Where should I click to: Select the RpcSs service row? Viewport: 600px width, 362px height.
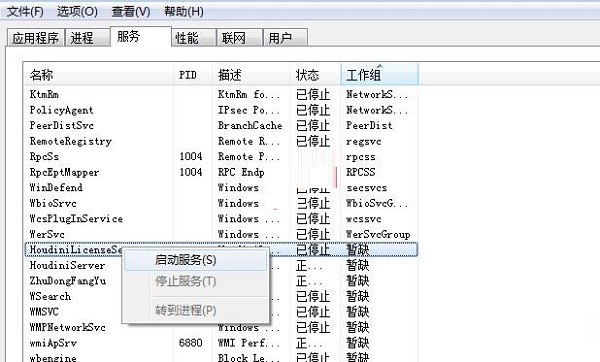coord(221,157)
